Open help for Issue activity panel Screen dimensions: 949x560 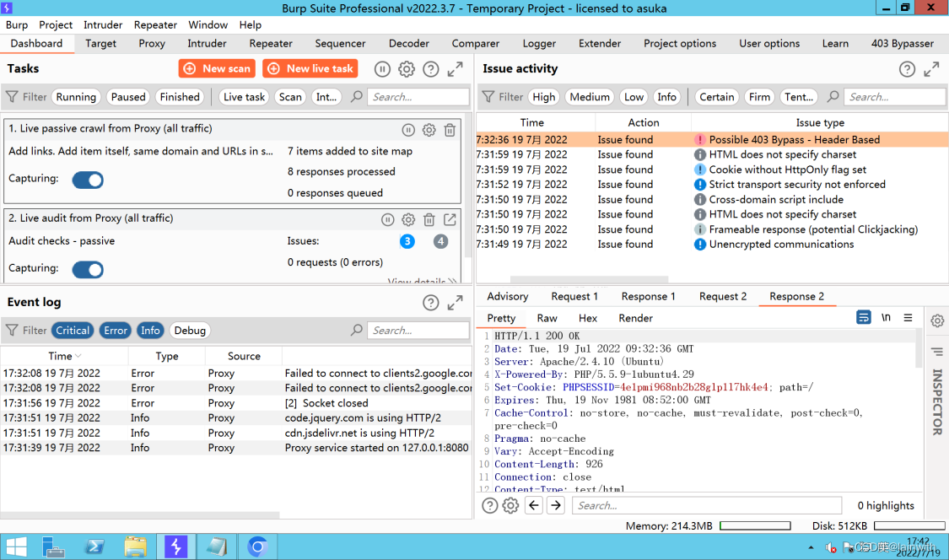(x=907, y=69)
